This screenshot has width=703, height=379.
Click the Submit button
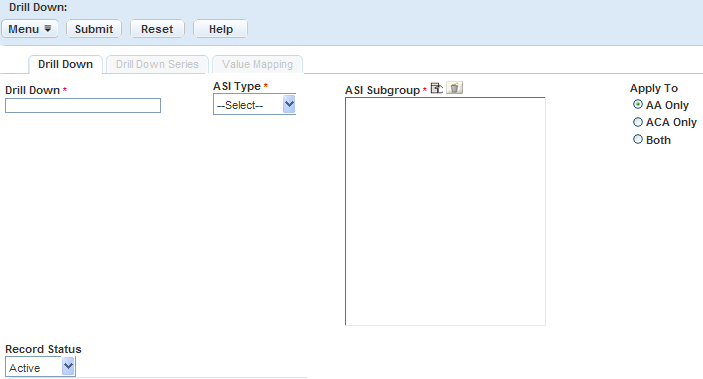[94, 29]
